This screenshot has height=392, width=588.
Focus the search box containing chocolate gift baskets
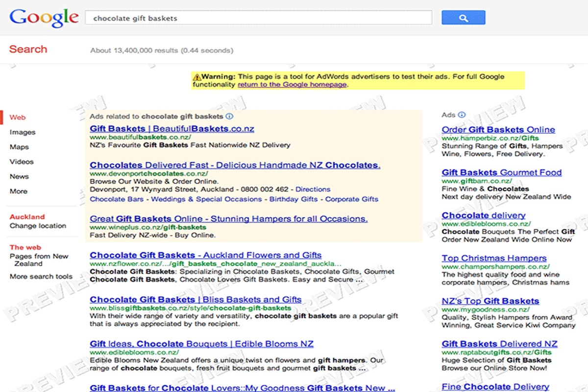(259, 18)
